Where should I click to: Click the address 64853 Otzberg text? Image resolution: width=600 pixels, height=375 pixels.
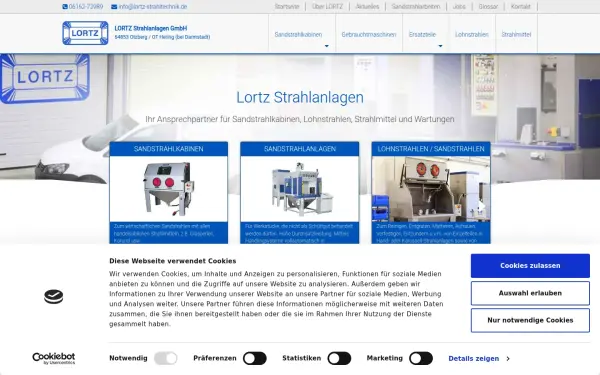click(162, 37)
